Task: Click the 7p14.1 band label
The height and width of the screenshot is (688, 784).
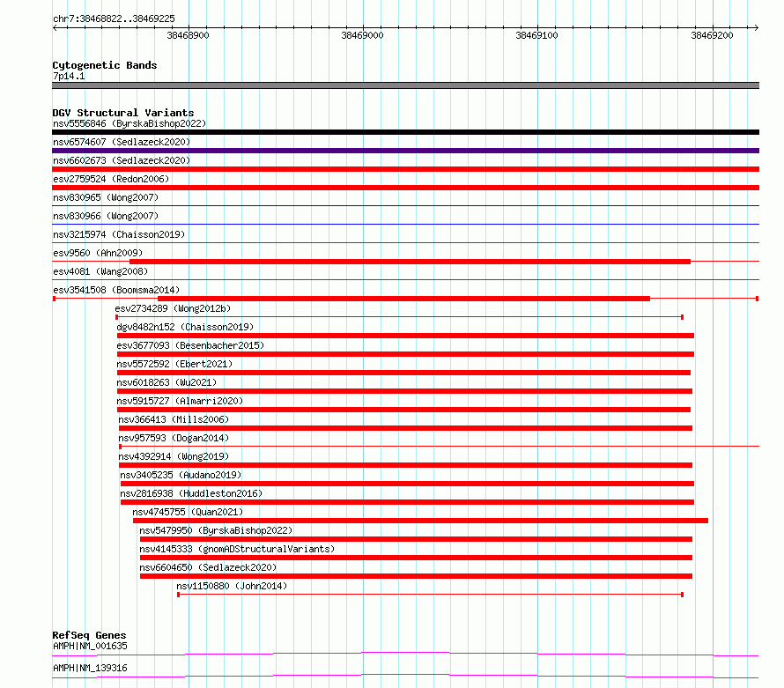Action: 69,76
